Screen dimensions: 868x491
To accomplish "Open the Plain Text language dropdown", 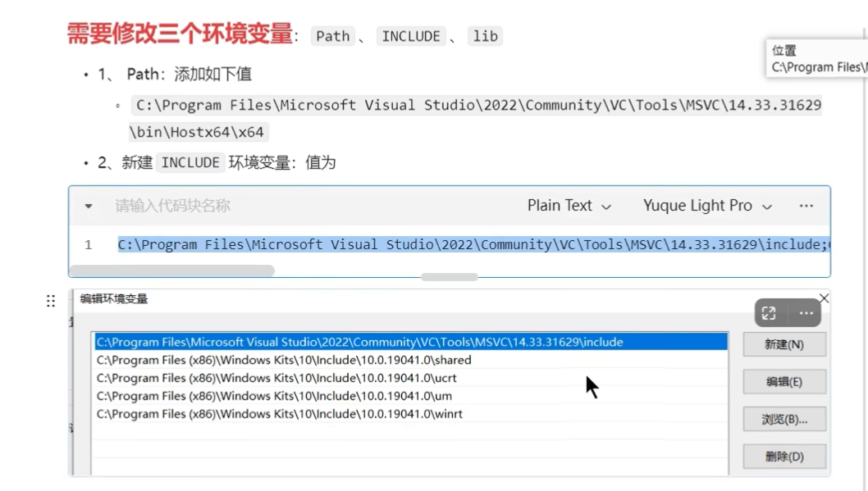I will click(x=569, y=206).
